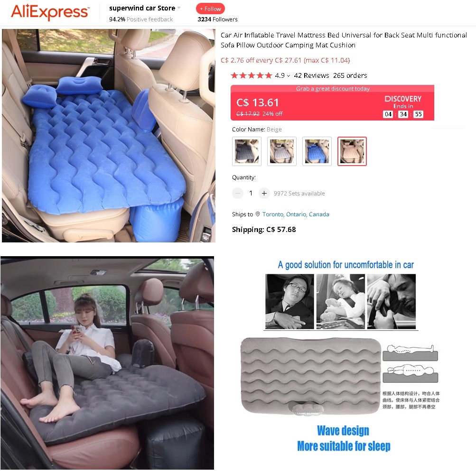This screenshot has width=476, height=473.
Task: Click the AliExpress logo
Action: (x=50, y=12)
